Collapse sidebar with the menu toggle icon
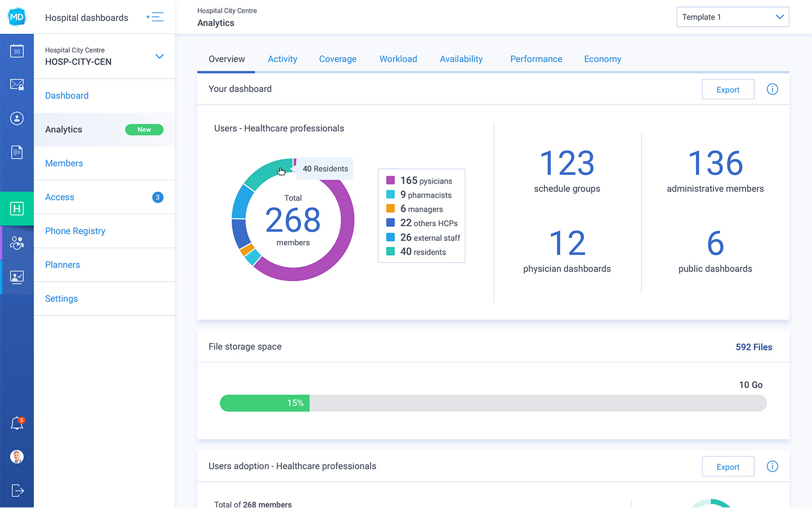The width and height of the screenshot is (812, 508). (x=156, y=17)
